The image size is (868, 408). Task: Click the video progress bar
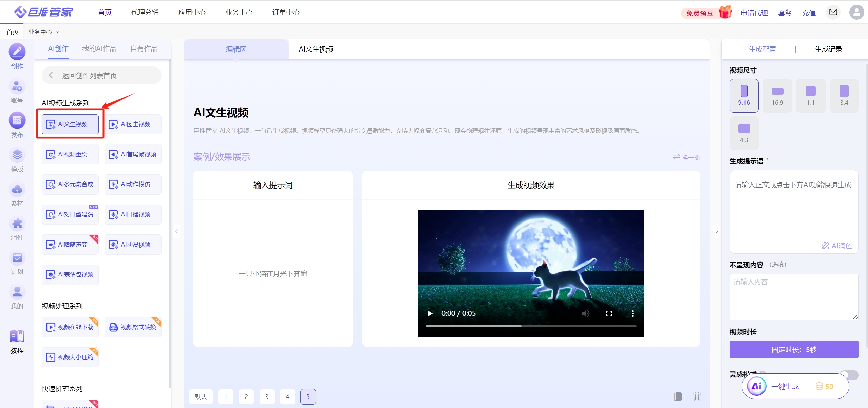[531, 326]
